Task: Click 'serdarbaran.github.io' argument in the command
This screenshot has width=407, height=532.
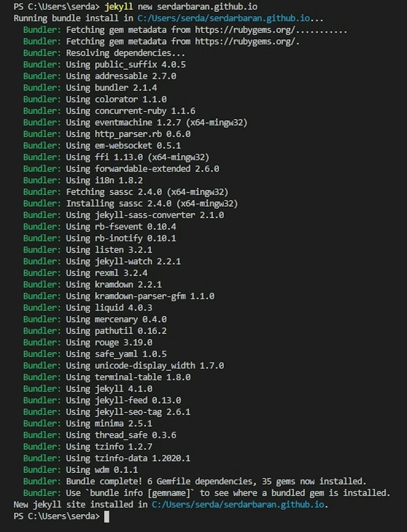Action: (x=207, y=6)
